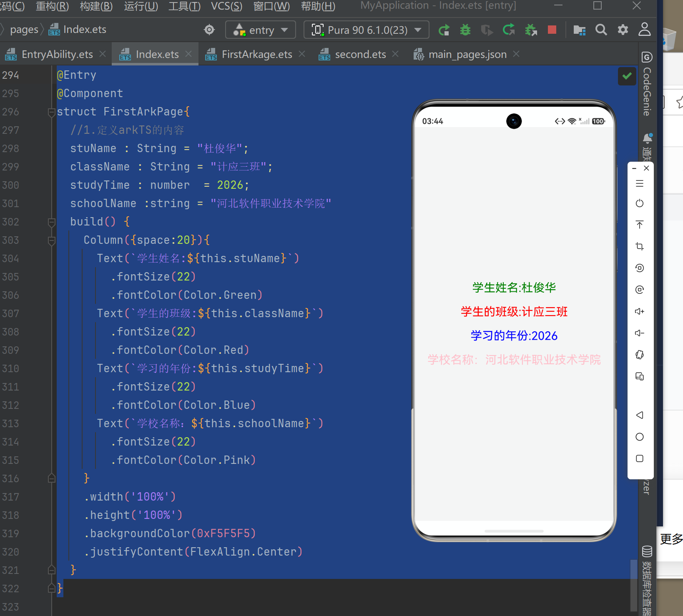Click the emulator pin to top icon
683x616 pixels.
(x=640, y=225)
